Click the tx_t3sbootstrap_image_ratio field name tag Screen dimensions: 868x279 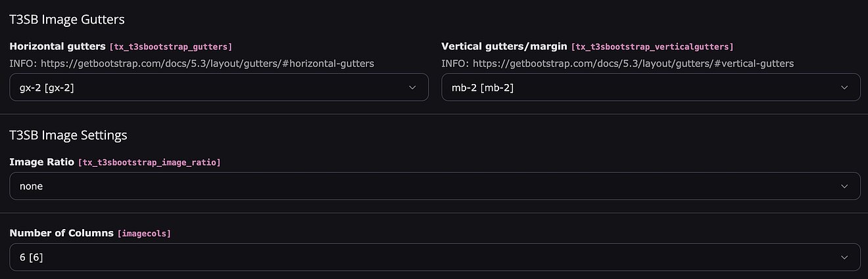(149, 162)
